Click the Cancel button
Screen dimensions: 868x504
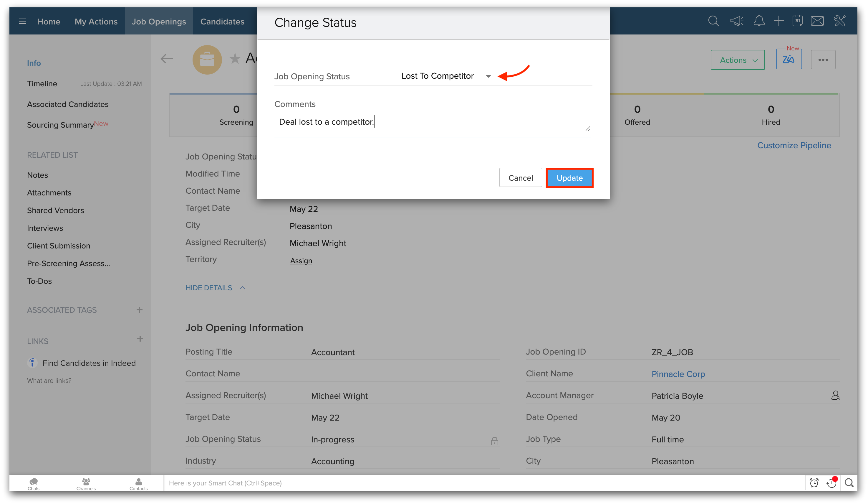point(521,178)
